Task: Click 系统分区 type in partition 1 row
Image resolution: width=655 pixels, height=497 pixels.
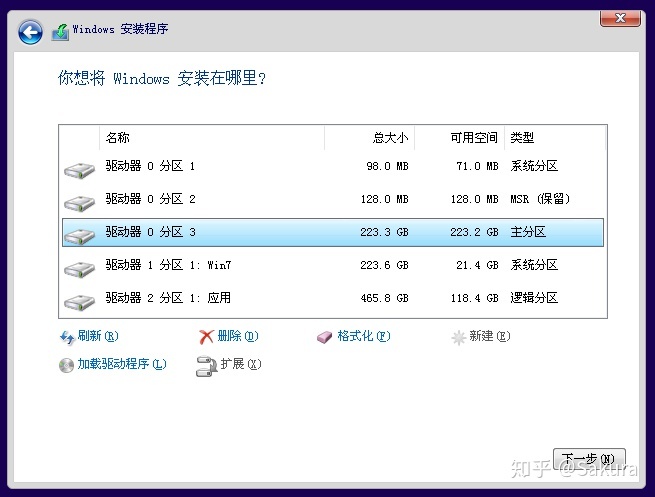Action: pyautogui.click(x=534, y=166)
